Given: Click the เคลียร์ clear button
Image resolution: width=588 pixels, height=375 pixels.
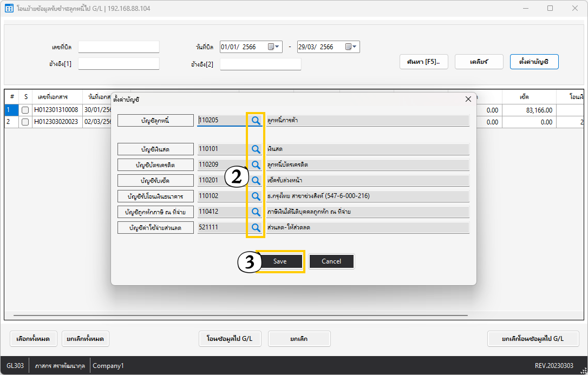Looking at the screenshot, I should [479, 62].
